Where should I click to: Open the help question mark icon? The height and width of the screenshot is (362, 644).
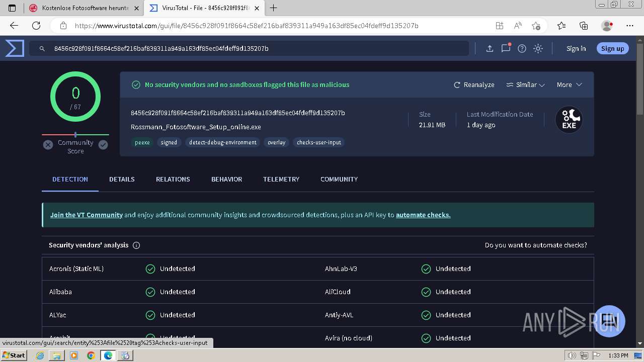pos(522,48)
